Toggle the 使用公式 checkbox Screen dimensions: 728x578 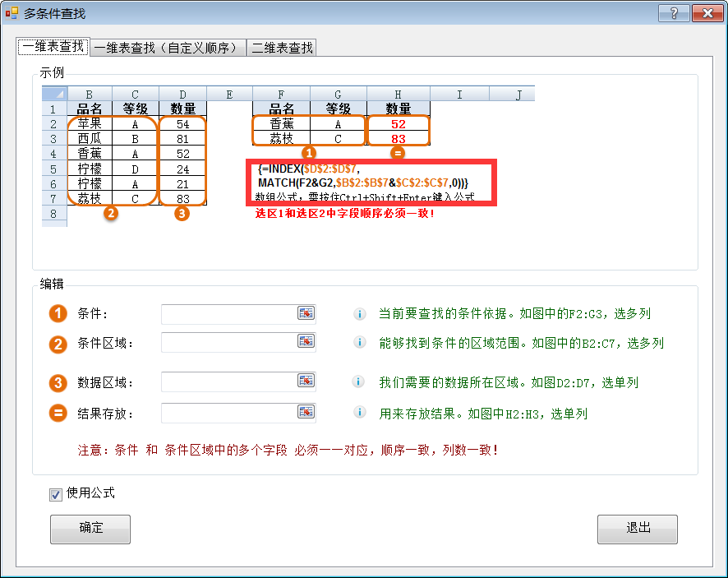pyautogui.click(x=56, y=495)
